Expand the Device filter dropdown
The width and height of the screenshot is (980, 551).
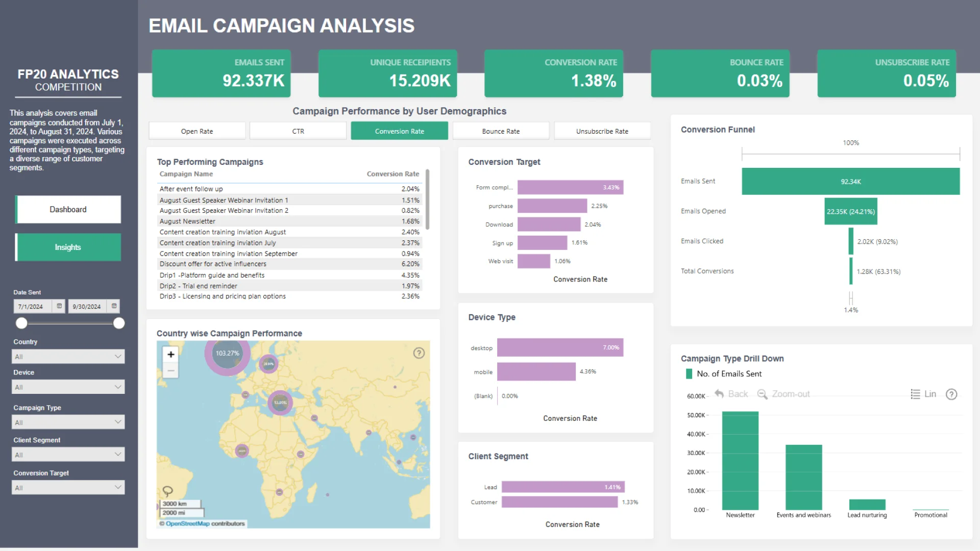[68, 387]
